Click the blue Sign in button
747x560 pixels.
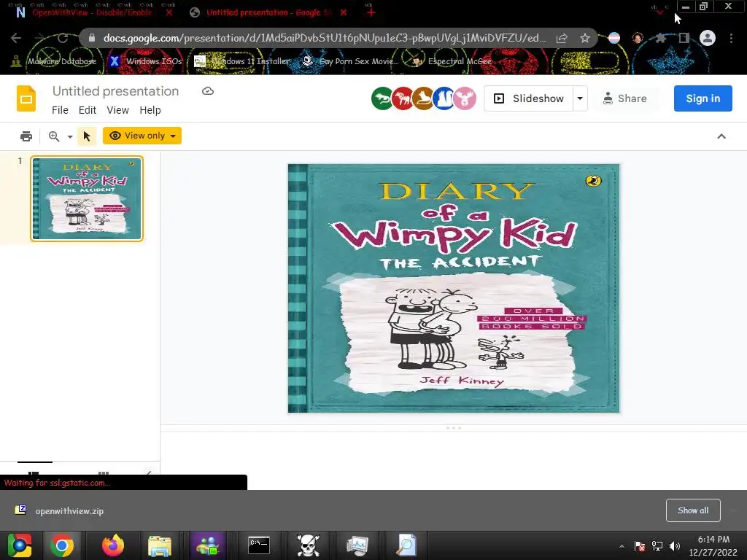click(703, 98)
